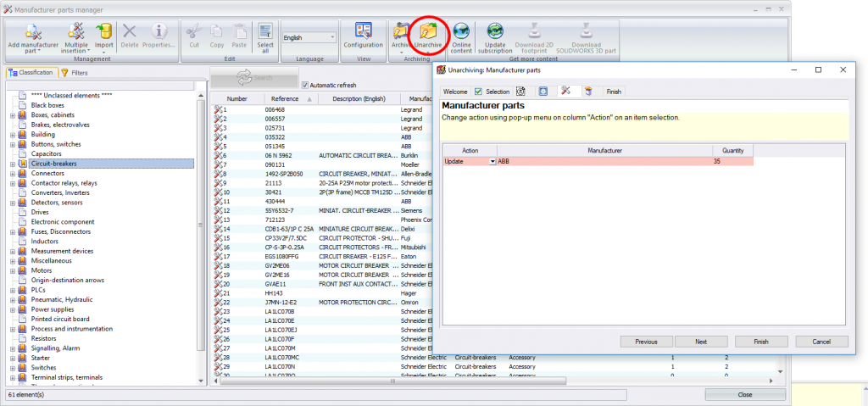The image size is (868, 406).
Task: Select Electronic component tree item
Action: pyautogui.click(x=63, y=222)
